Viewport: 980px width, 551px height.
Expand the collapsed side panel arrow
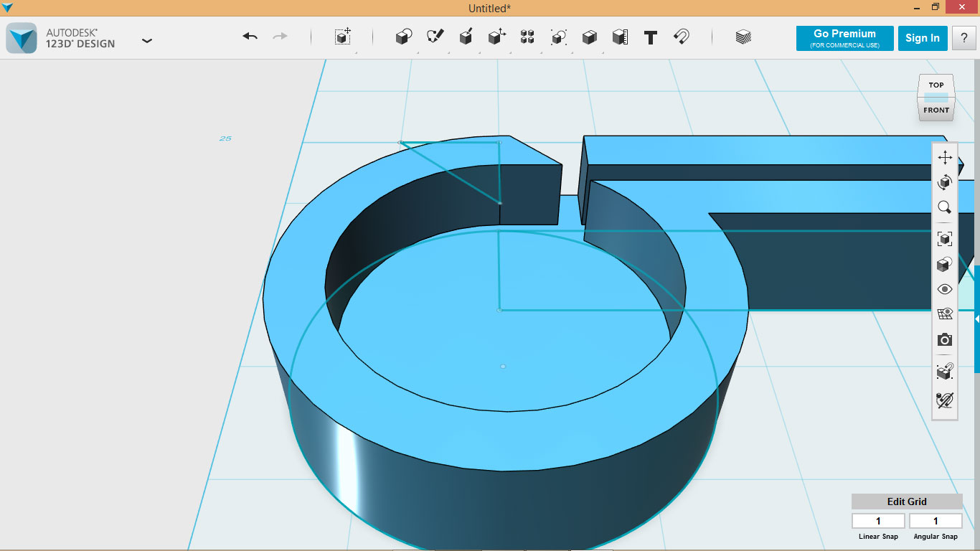click(x=976, y=319)
